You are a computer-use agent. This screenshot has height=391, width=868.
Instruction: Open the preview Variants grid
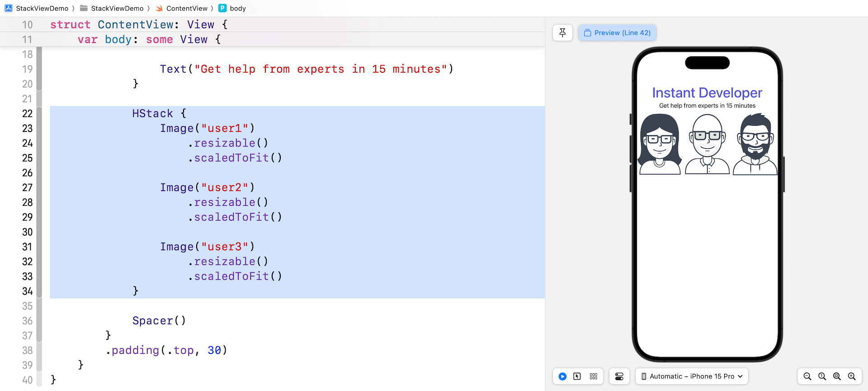pos(594,376)
